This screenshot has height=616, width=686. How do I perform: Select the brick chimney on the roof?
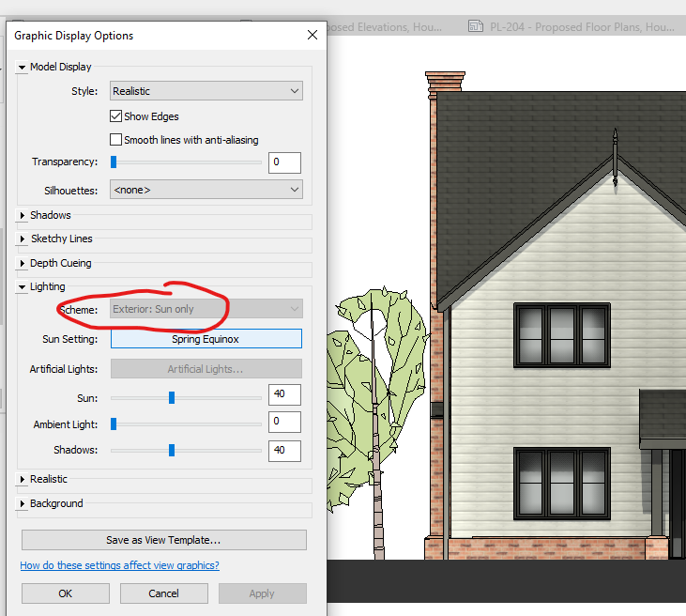(x=444, y=84)
